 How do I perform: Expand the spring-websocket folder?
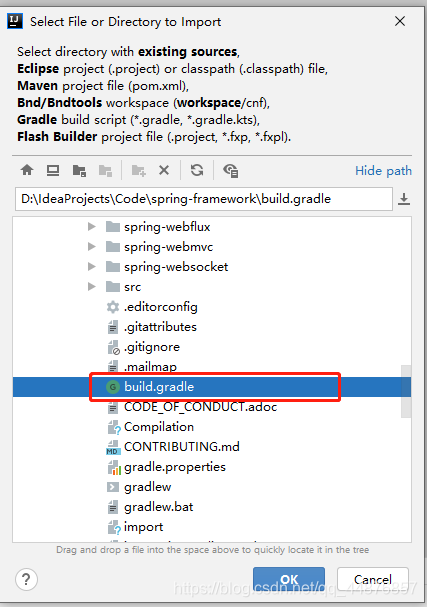91,266
